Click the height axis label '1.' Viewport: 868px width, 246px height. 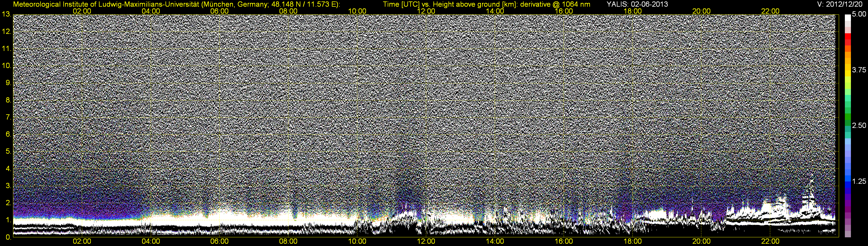tap(9, 220)
